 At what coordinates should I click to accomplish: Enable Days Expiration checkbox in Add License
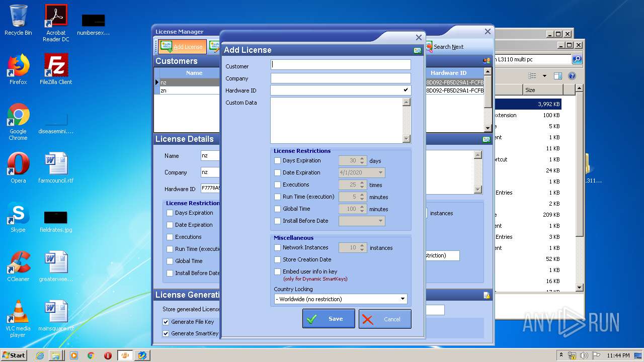click(x=277, y=161)
